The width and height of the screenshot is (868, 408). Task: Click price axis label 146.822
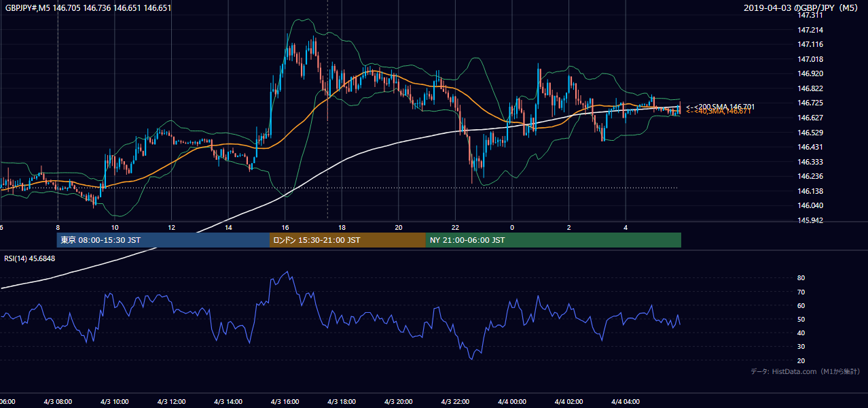810,88
